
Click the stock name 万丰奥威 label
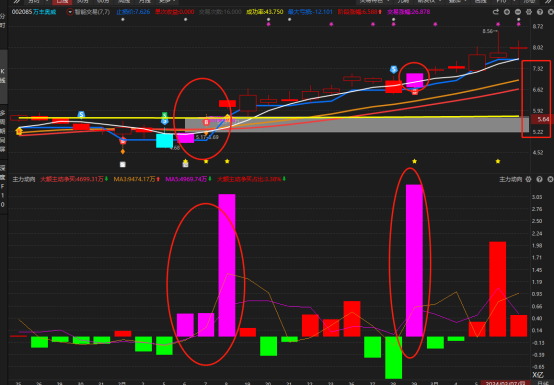[x=45, y=12]
